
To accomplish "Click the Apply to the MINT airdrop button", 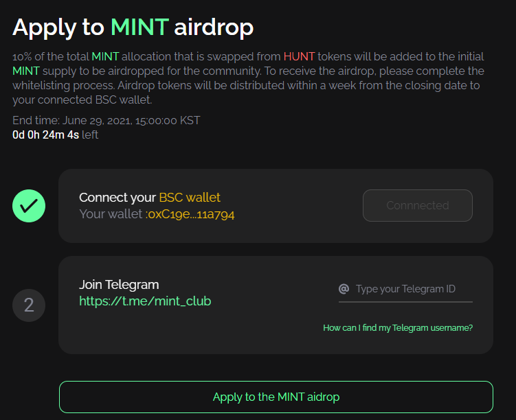I will point(276,397).
